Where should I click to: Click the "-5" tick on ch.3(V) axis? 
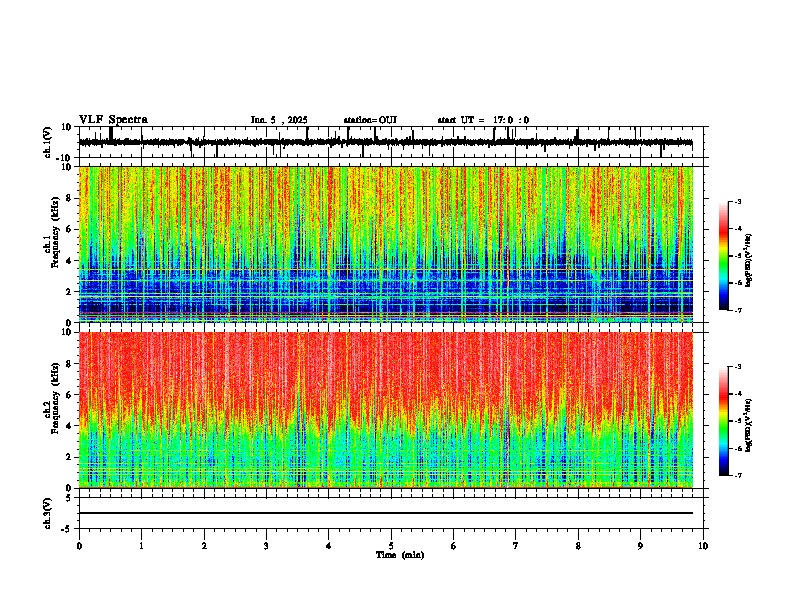point(67,529)
